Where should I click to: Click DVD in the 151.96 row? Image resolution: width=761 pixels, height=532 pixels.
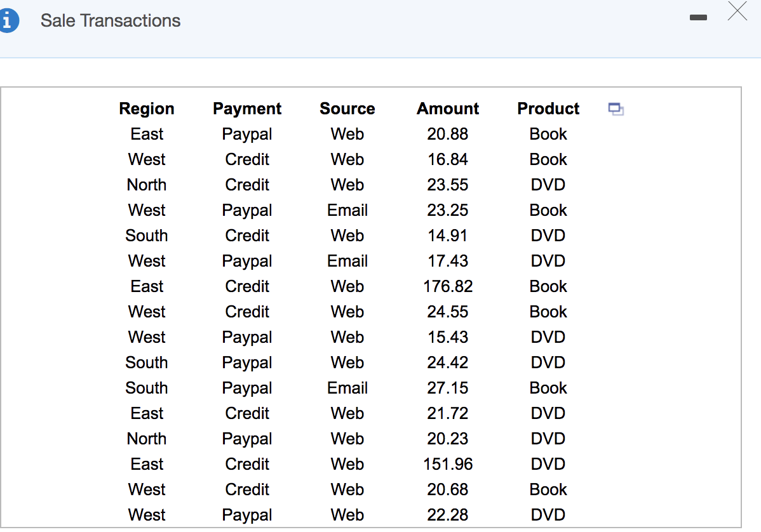548,464
